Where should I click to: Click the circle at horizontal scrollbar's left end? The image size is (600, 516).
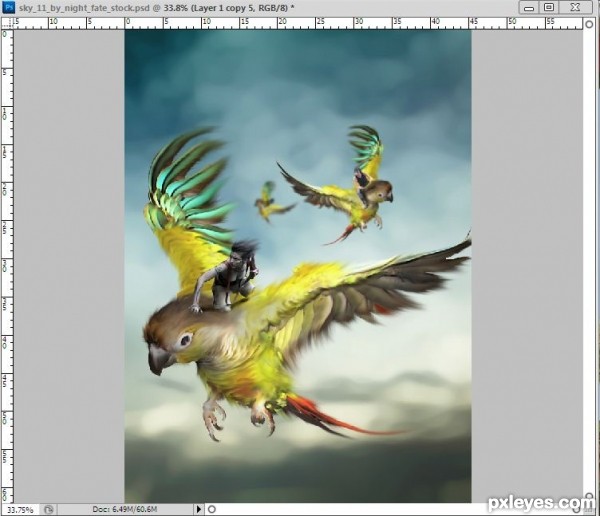click(212, 509)
